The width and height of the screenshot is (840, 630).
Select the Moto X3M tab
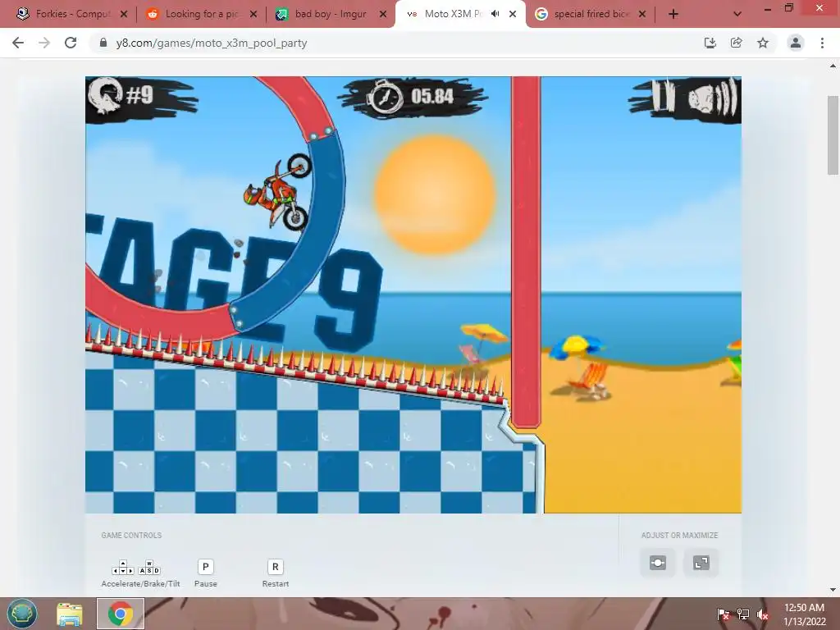pyautogui.click(x=453, y=14)
